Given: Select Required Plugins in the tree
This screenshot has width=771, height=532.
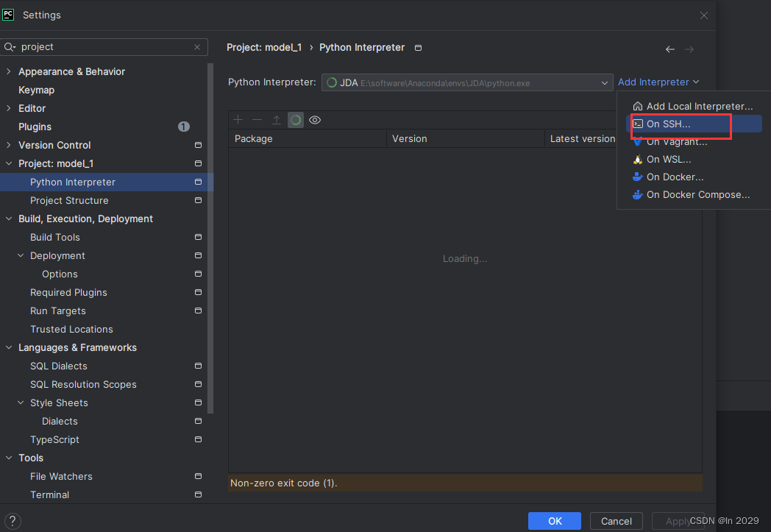Looking at the screenshot, I should pos(68,293).
